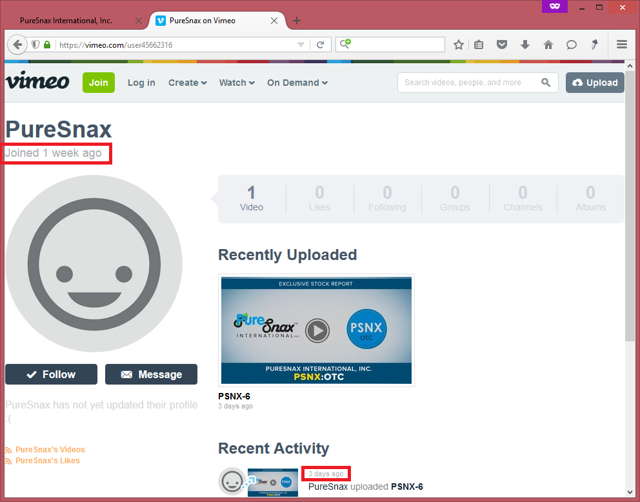Go to the browser home icon

(x=548, y=44)
